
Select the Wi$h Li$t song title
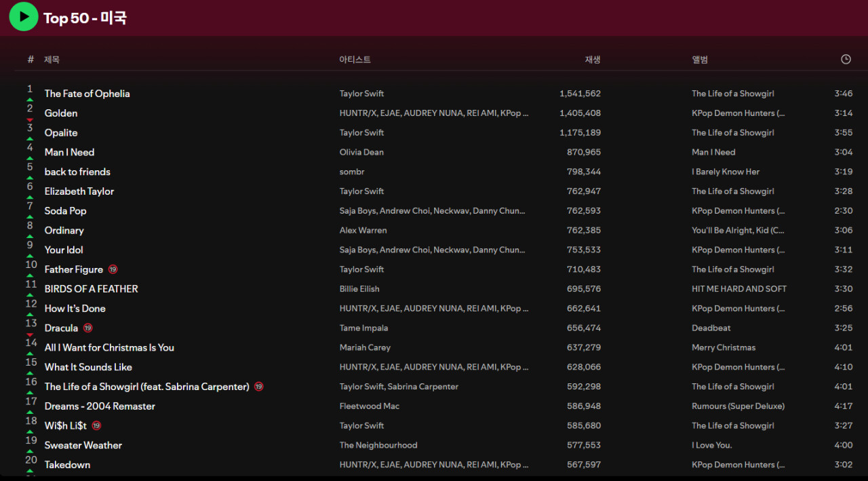pos(66,425)
